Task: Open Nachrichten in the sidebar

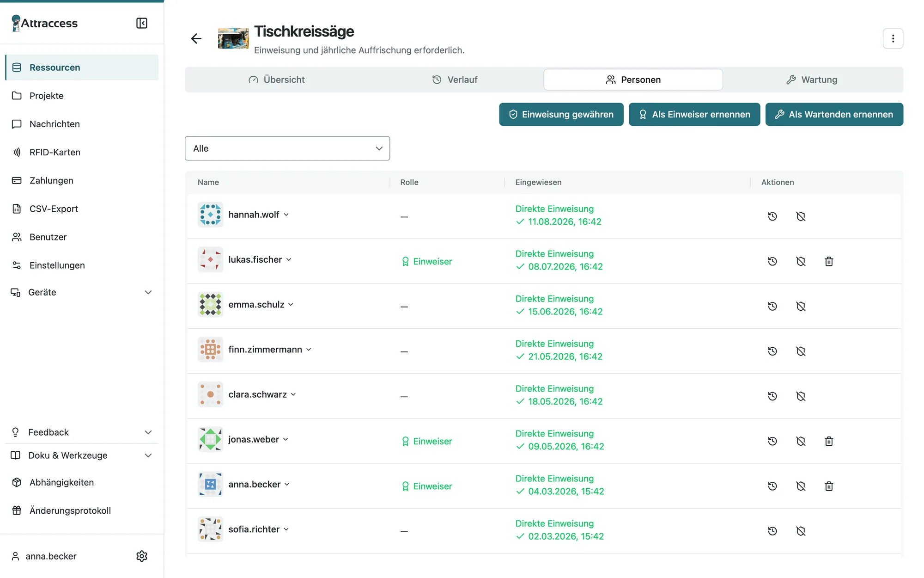Action: tap(81, 124)
